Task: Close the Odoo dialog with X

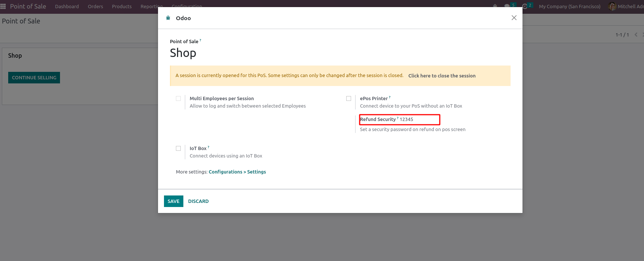Action: (x=514, y=18)
